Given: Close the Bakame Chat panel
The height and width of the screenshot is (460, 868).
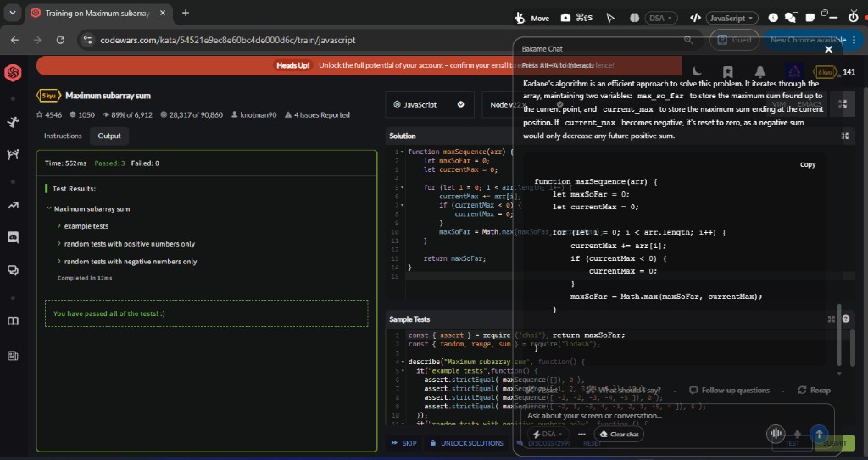Looking at the screenshot, I should pyautogui.click(x=829, y=49).
